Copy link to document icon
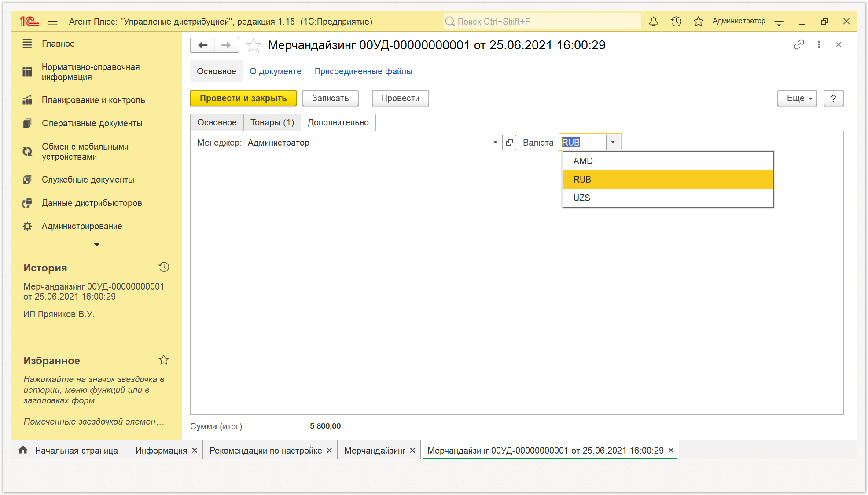Screen dimensions: 868x495 [799, 44]
